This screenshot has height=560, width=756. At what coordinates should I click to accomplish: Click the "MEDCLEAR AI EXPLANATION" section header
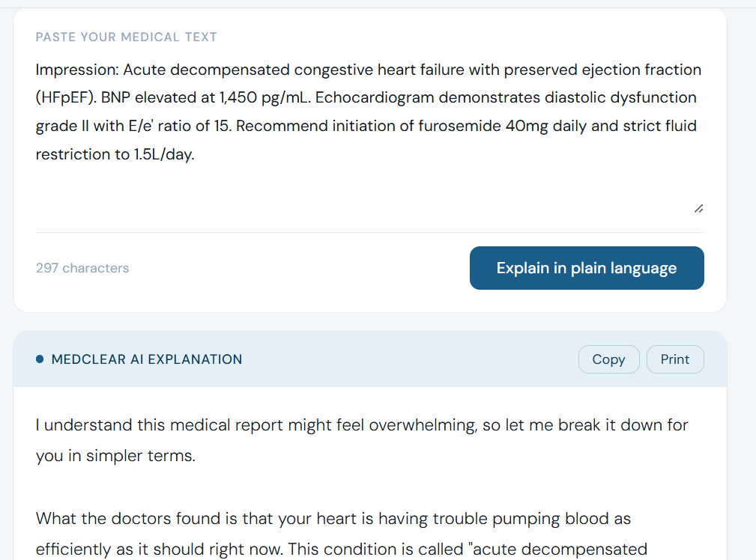(146, 359)
